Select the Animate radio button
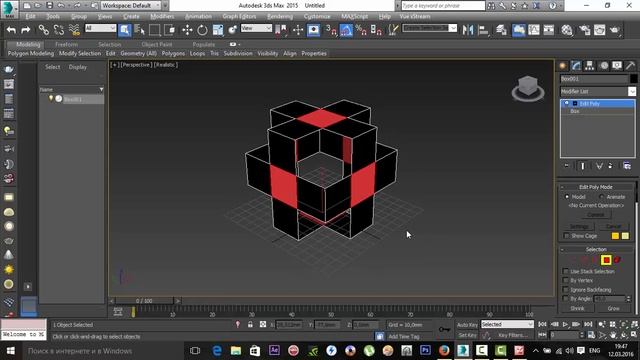Viewport: 640px width, 360px height. click(601, 197)
